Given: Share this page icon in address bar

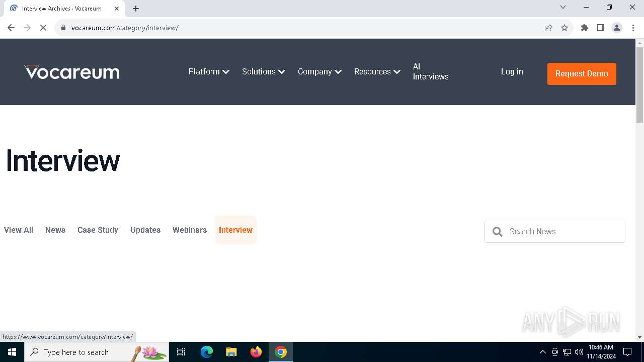Looking at the screenshot, I should 548,28.
